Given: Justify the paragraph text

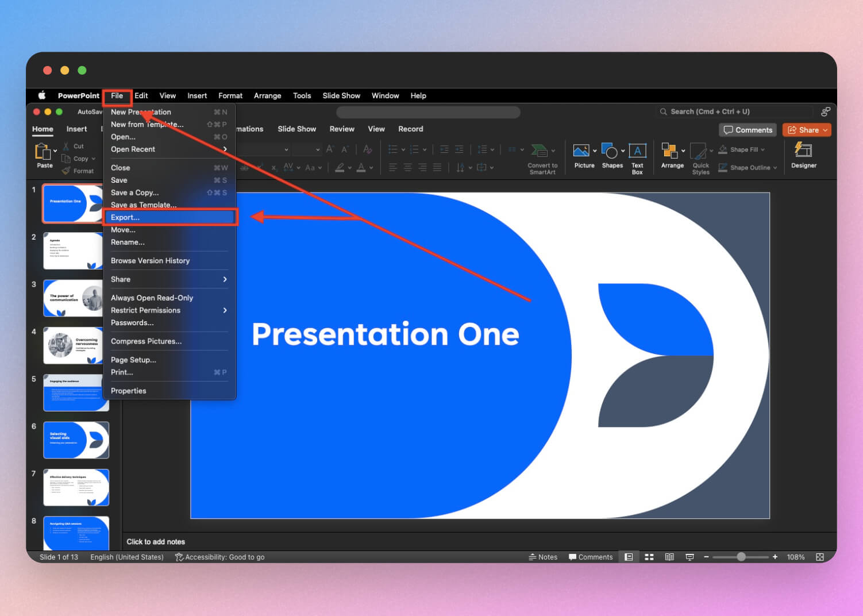Looking at the screenshot, I should (437, 167).
